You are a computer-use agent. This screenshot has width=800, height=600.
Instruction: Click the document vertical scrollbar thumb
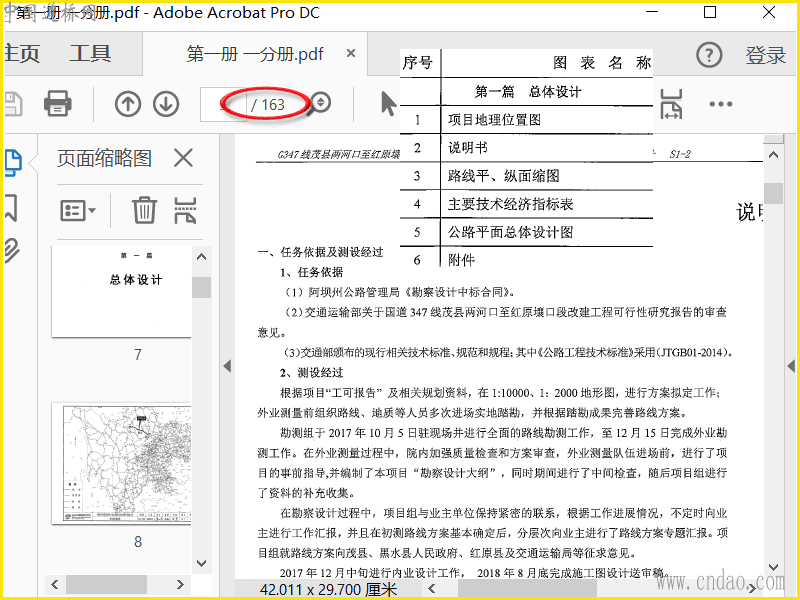pyautogui.click(x=773, y=193)
